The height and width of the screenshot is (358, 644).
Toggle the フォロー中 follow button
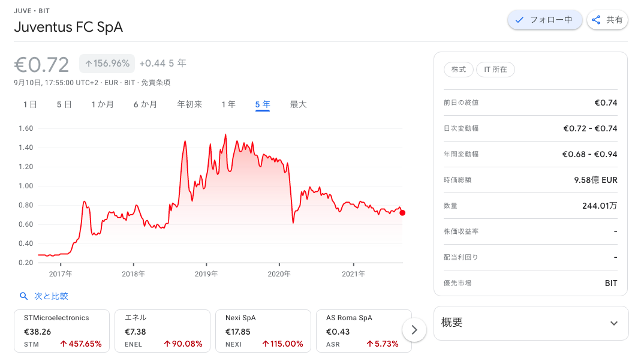coord(544,20)
